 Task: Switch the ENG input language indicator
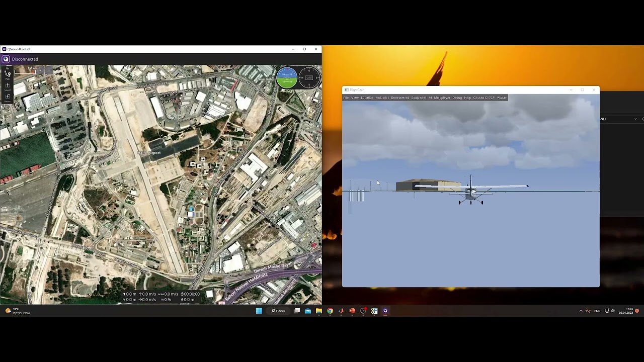(x=597, y=311)
